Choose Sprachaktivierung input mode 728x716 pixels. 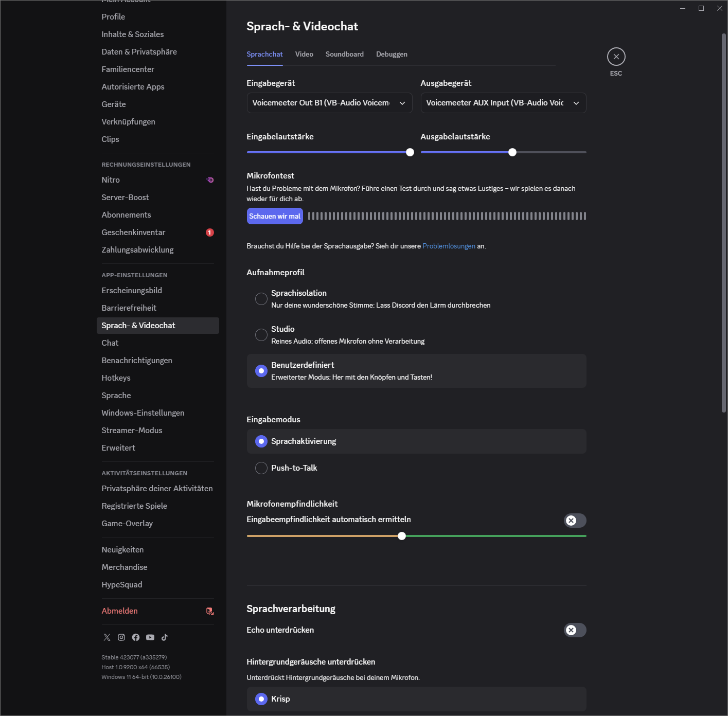[416, 441]
